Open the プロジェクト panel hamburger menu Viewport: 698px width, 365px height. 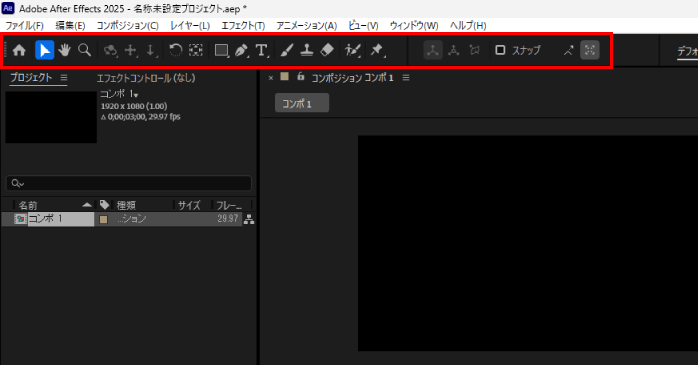pyautogui.click(x=64, y=78)
